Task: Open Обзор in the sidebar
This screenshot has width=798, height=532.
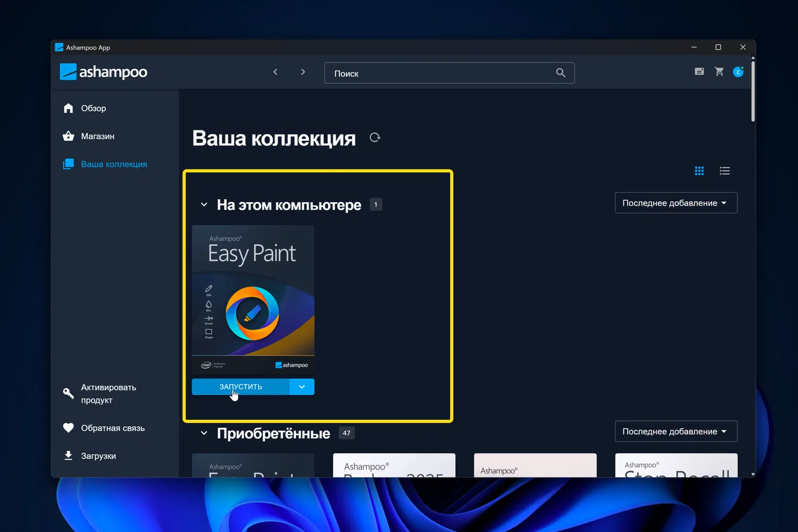Action: 94,108
